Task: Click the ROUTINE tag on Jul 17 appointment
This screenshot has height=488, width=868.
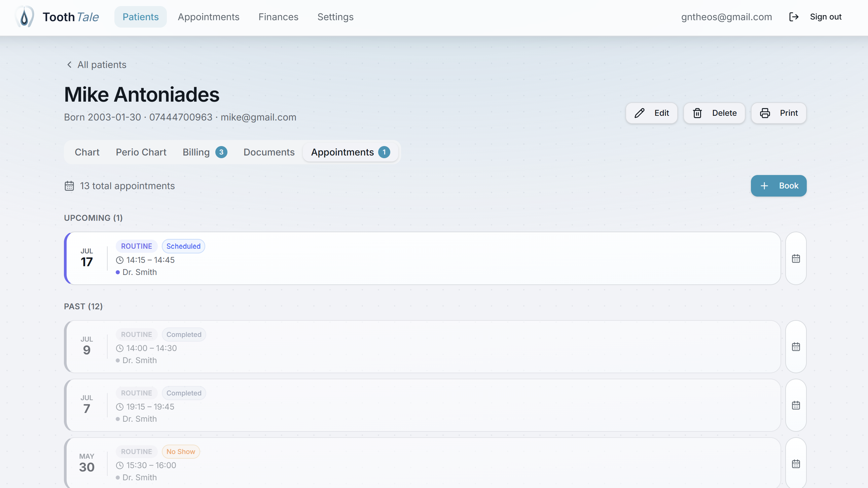Action: [137, 246]
